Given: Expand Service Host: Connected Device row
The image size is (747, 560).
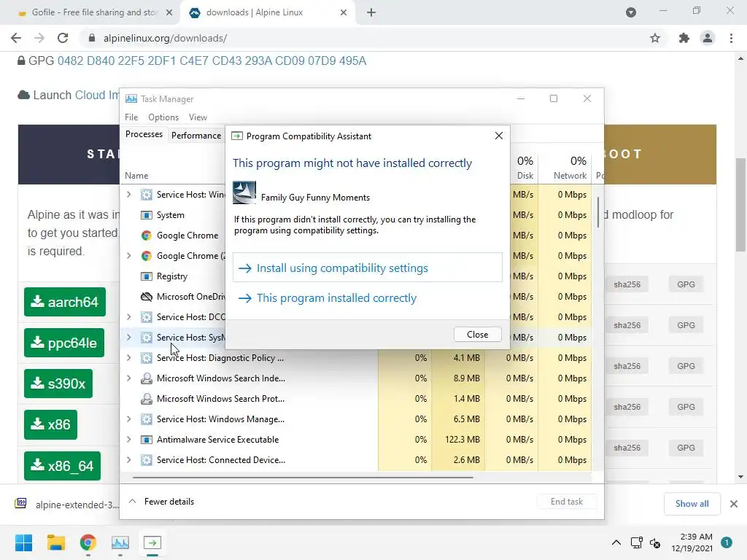Looking at the screenshot, I should pos(128,460).
